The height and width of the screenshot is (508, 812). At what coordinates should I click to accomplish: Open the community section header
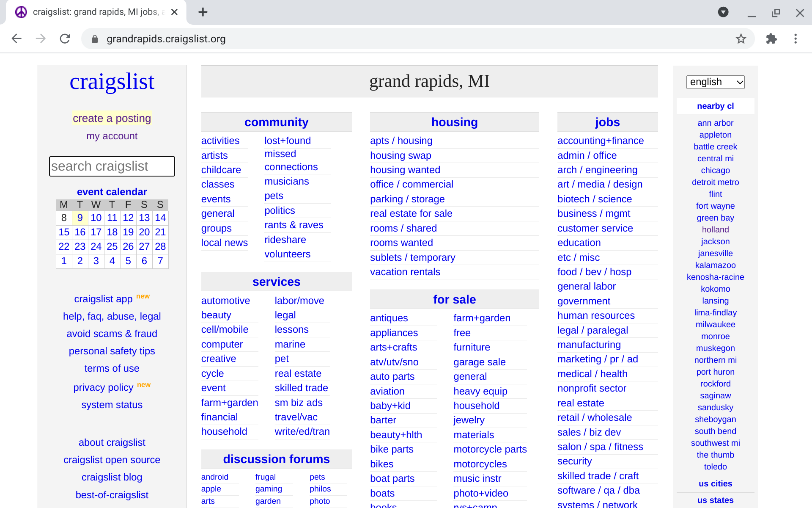(276, 122)
